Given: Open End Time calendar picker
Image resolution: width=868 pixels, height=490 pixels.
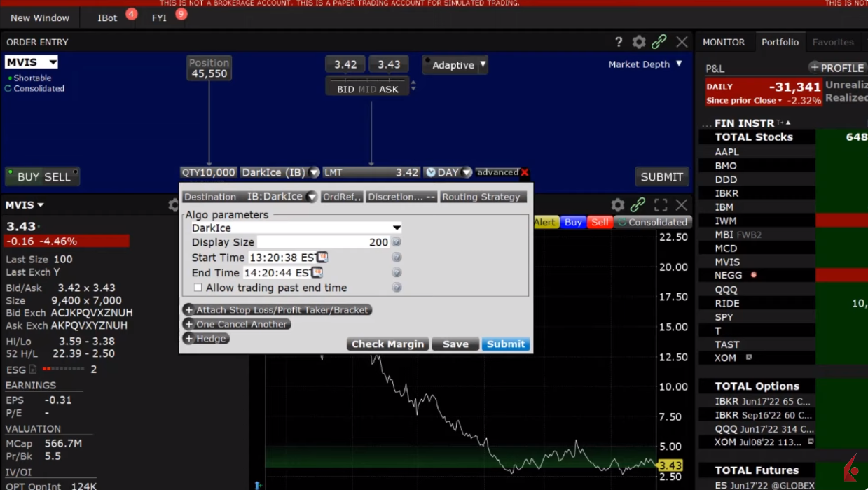Looking at the screenshot, I should 317,272.
